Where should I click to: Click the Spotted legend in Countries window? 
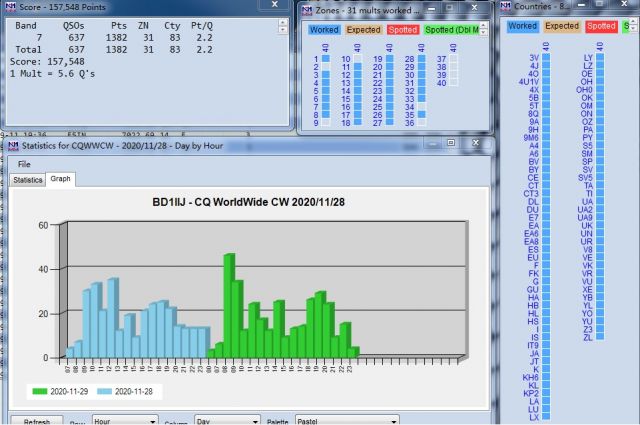point(601,26)
